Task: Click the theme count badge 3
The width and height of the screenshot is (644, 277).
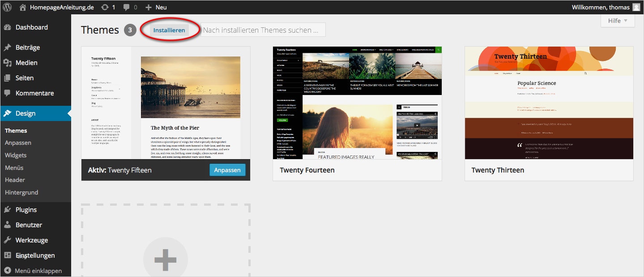Action: [x=130, y=30]
